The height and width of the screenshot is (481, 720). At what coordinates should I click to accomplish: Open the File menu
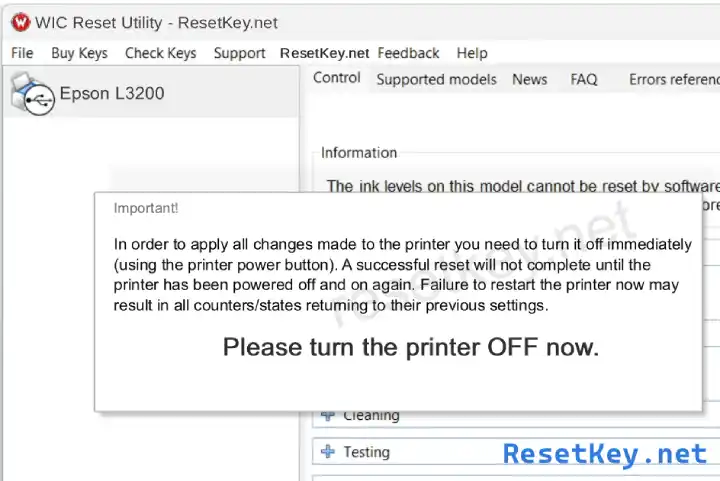22,53
